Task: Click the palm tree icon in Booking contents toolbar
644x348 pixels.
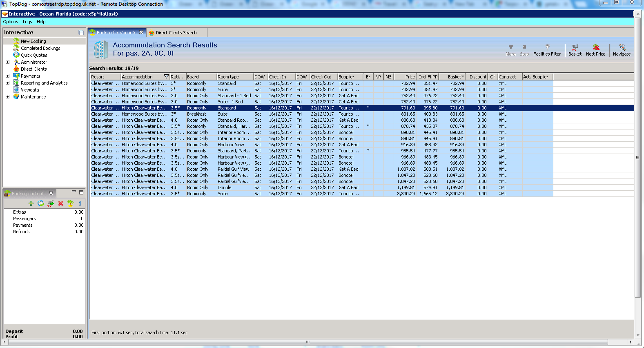Action: coord(70,203)
